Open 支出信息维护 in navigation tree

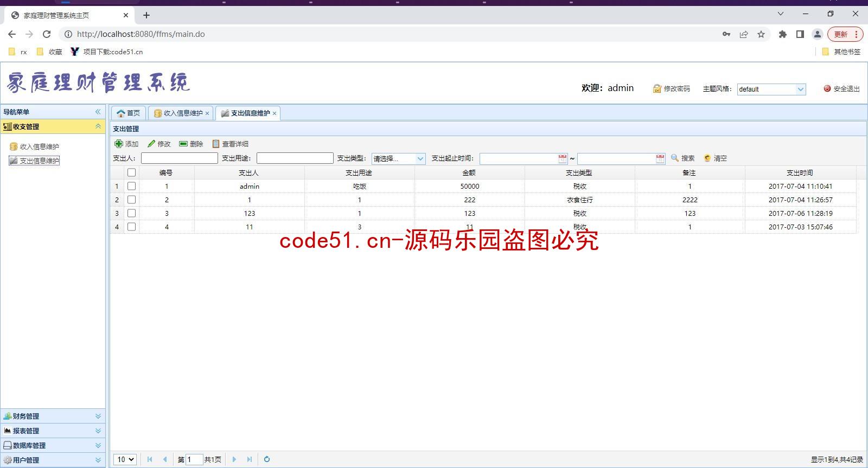pos(34,161)
